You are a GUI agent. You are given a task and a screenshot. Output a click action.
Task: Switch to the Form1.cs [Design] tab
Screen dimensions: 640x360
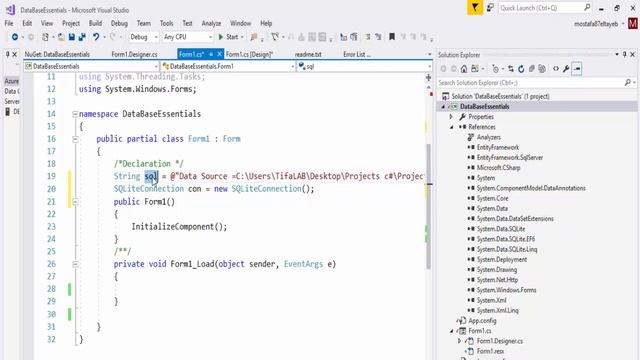pos(249,54)
